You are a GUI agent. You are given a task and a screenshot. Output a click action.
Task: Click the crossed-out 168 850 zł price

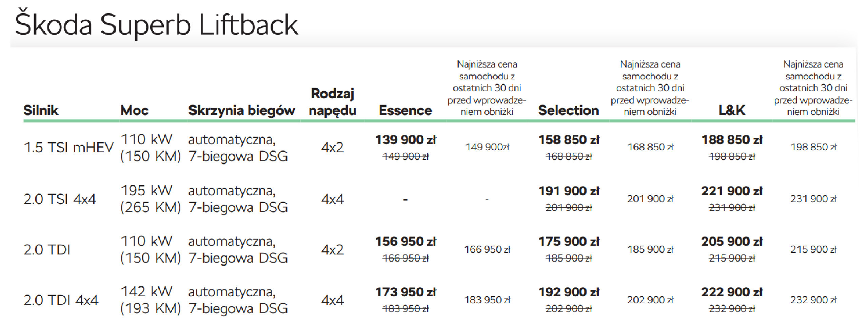click(x=569, y=156)
